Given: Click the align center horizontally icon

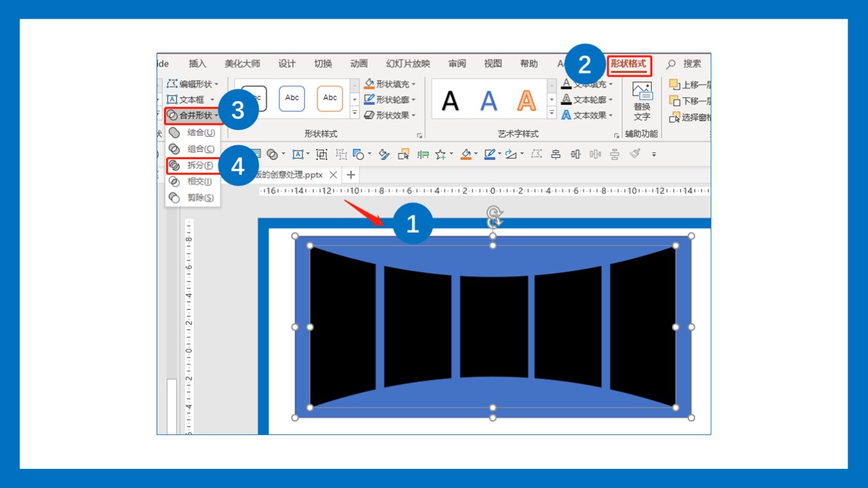Looking at the screenshot, I should (555, 154).
